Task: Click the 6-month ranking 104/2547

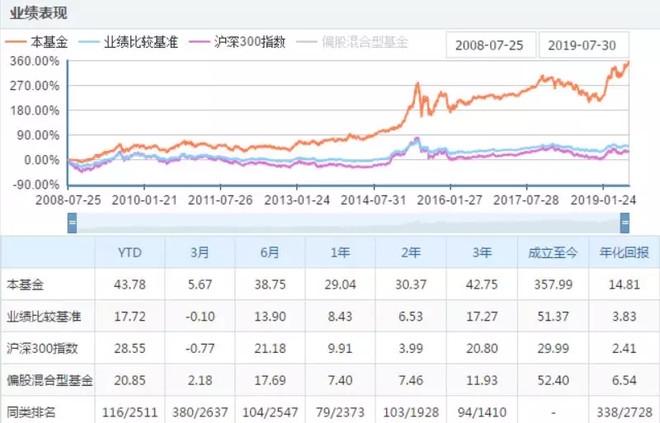Action: point(270,412)
